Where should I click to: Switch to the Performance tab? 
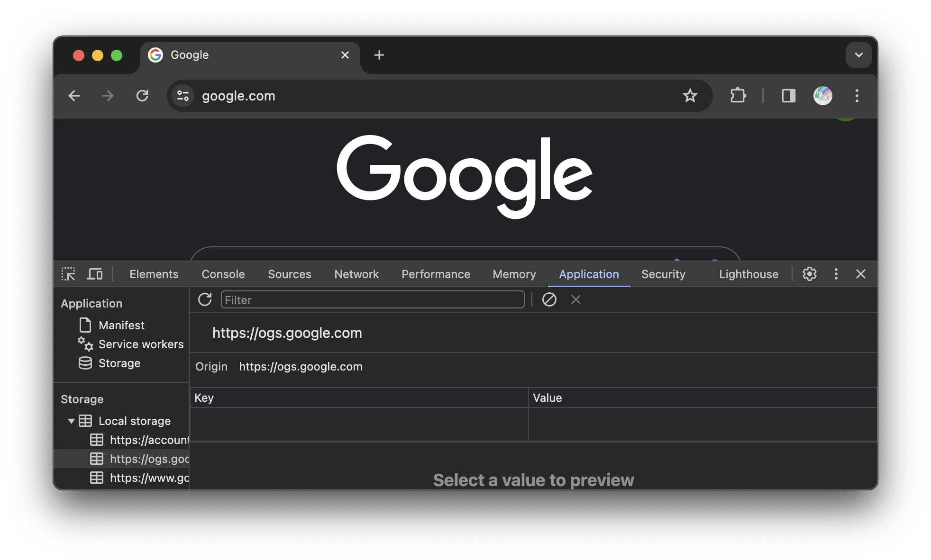pos(436,274)
